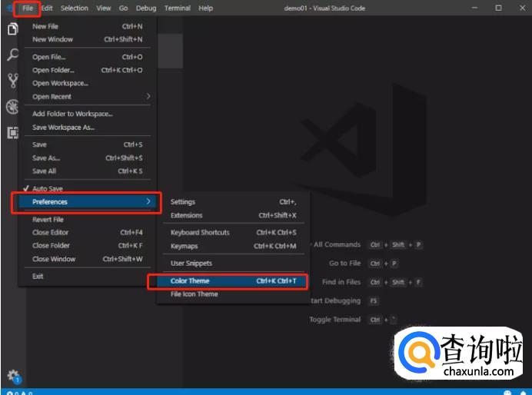Click the Manage gear icon

click(12, 376)
